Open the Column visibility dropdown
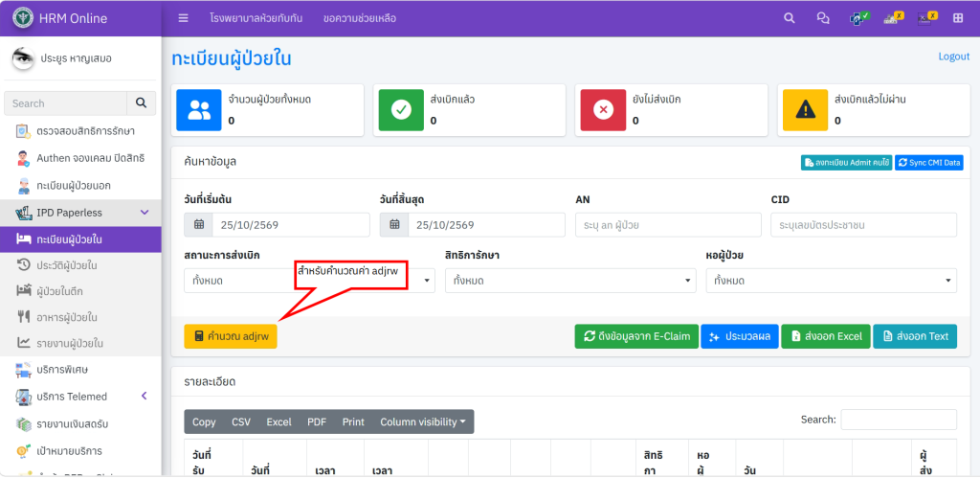Screen dimensions: 980x478 click(x=423, y=421)
